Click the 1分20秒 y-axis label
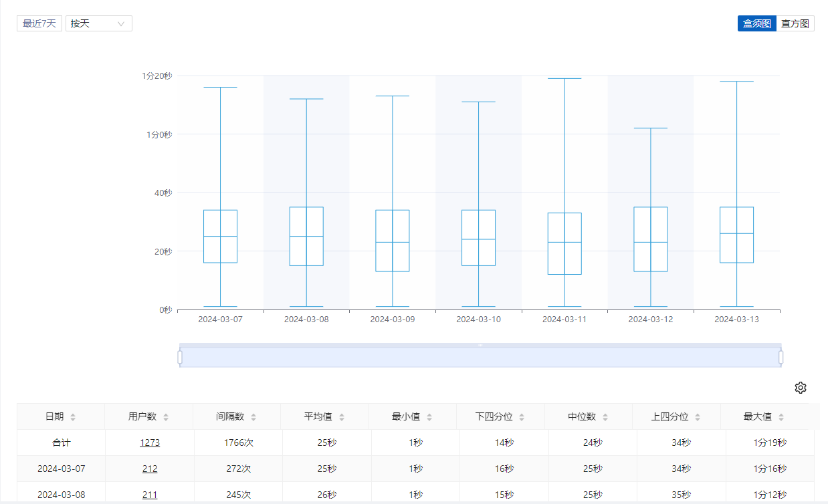Viewport: 828px width, 504px height. 157,76
